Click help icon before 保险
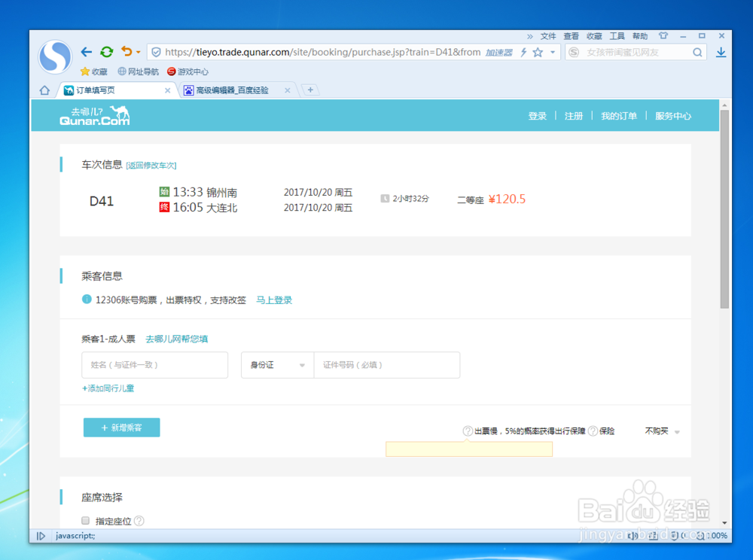Image resolution: width=753 pixels, height=560 pixels. click(x=593, y=431)
